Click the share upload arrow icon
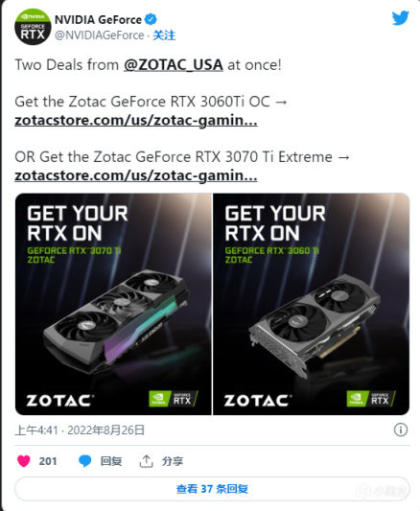 [x=147, y=461]
